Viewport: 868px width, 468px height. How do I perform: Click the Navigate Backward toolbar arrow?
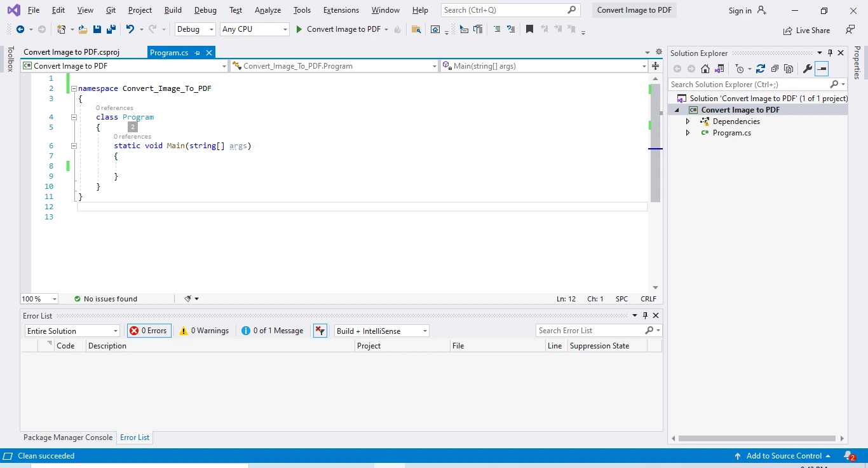pos(20,29)
